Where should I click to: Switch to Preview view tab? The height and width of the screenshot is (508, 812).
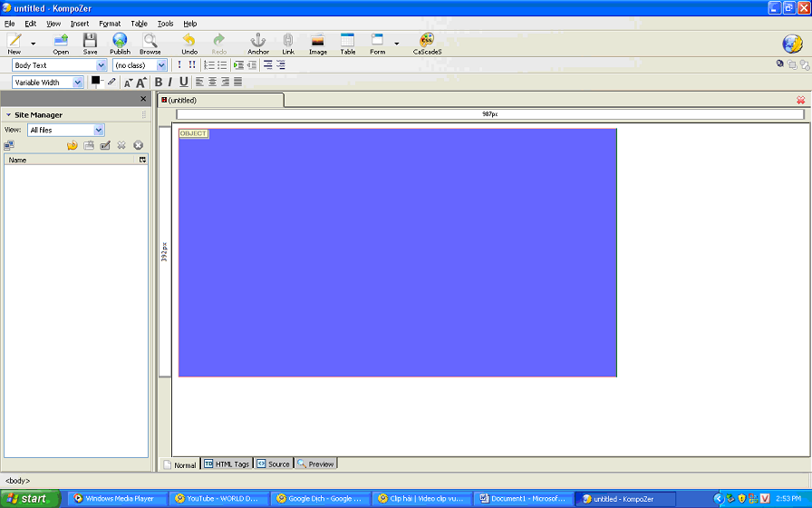[315, 464]
